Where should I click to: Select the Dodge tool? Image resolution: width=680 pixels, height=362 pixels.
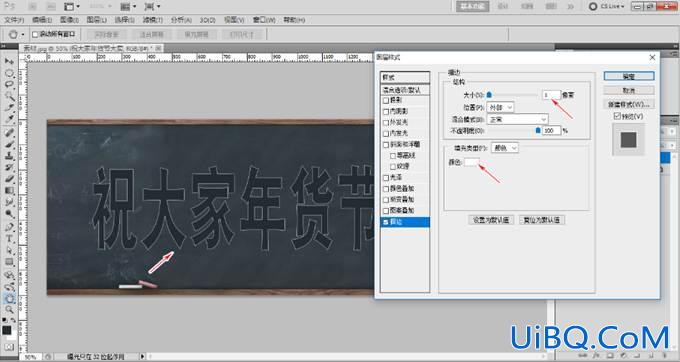tap(9, 213)
